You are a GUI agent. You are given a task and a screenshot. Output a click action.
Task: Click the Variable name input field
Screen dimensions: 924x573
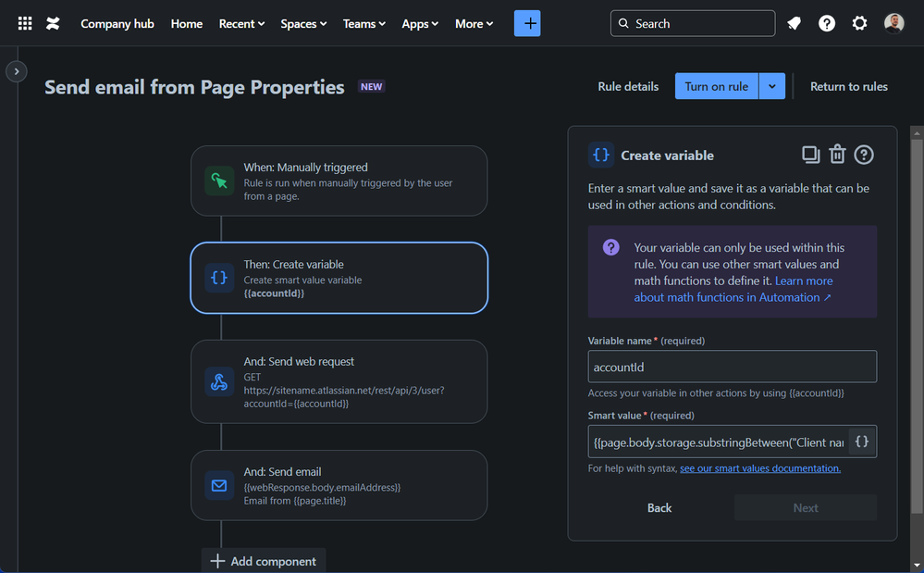[x=732, y=367]
